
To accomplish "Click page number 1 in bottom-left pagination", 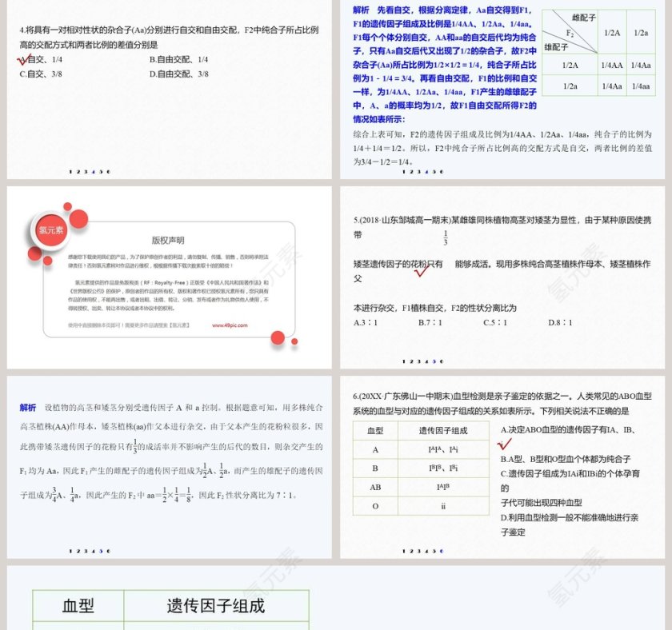I will coord(70,551).
